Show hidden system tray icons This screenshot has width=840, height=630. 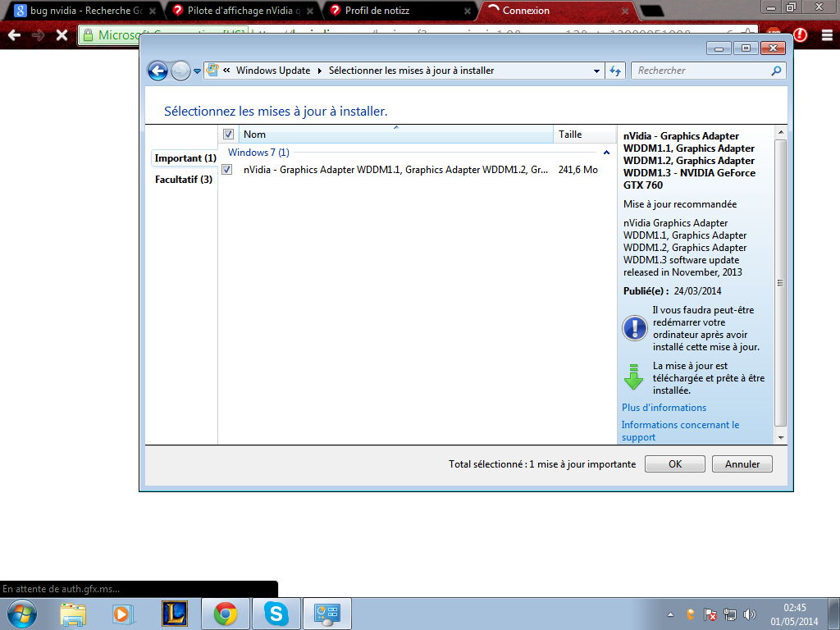[670, 614]
